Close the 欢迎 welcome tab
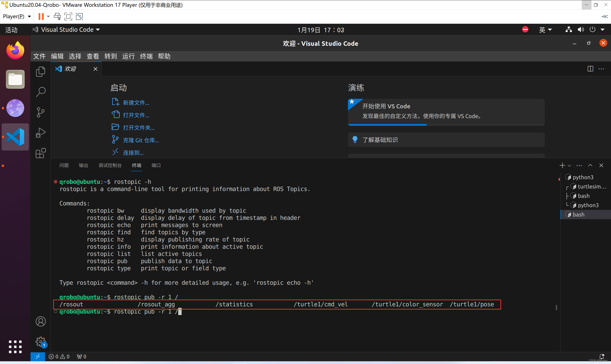 (95, 69)
